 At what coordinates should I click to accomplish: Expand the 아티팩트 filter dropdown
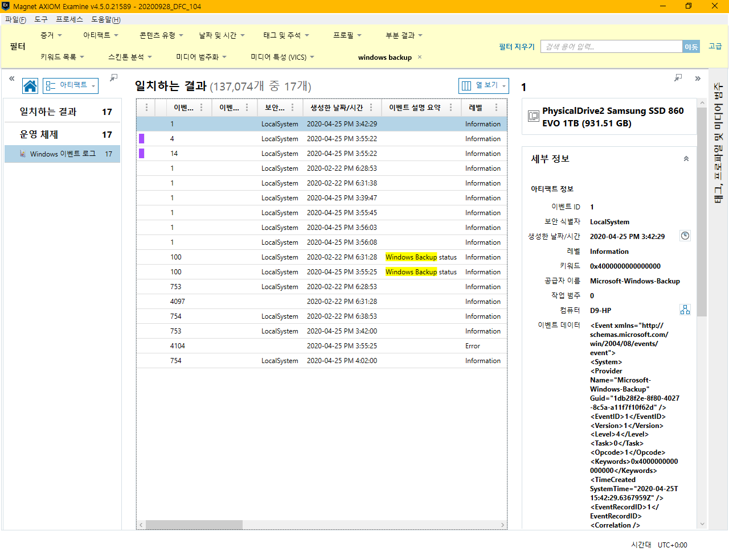pyautogui.click(x=101, y=35)
